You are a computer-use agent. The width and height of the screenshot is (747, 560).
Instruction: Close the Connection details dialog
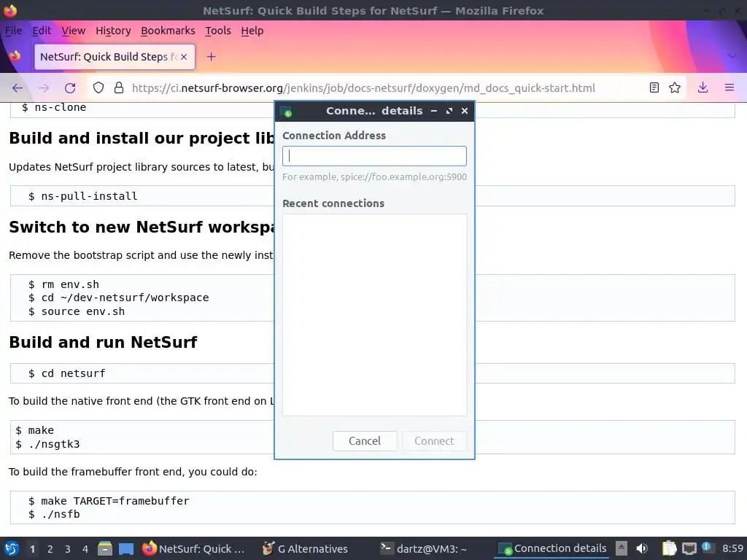pyautogui.click(x=465, y=111)
